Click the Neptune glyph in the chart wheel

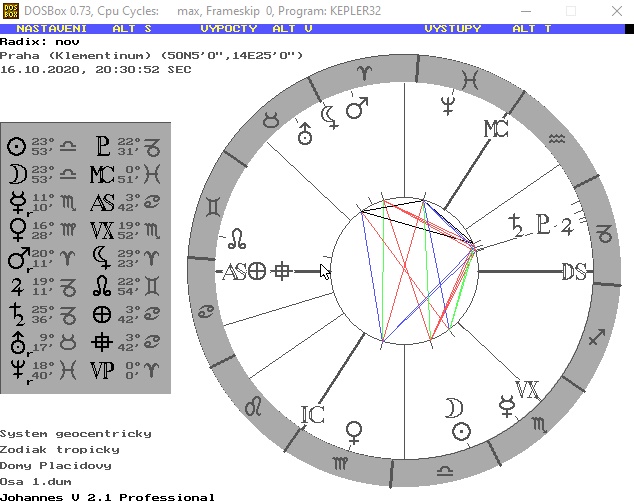point(448,106)
